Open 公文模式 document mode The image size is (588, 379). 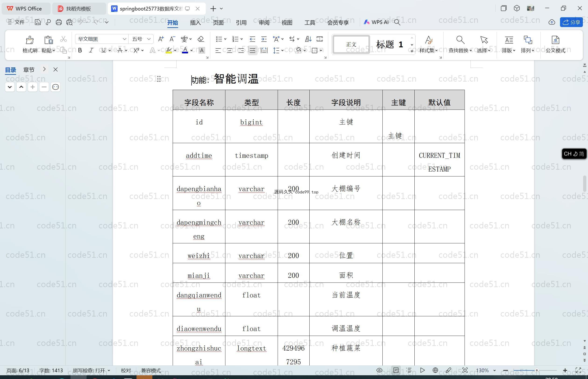click(x=555, y=44)
